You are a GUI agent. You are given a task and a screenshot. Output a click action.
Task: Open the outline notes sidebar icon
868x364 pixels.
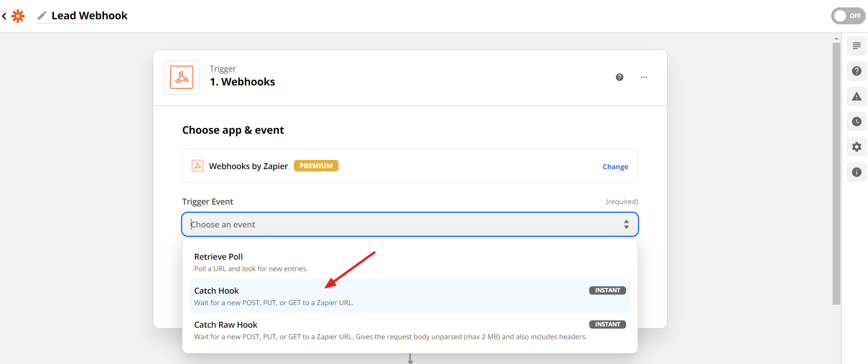(x=857, y=45)
